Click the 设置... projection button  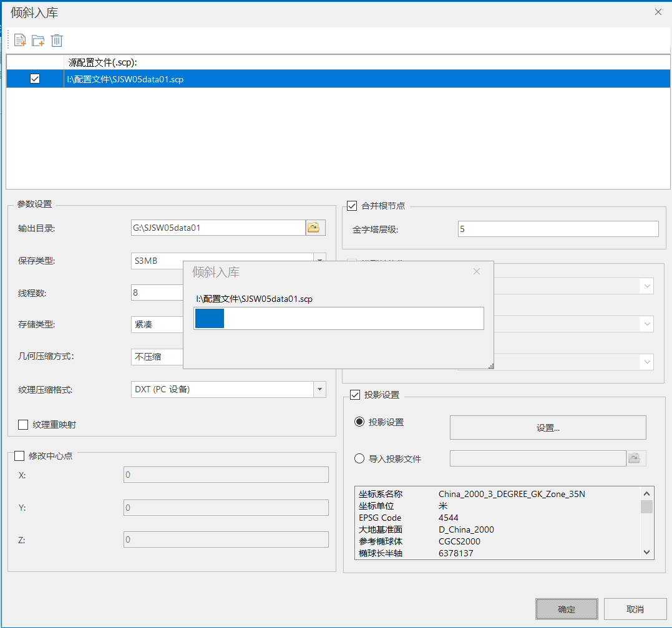coord(548,428)
